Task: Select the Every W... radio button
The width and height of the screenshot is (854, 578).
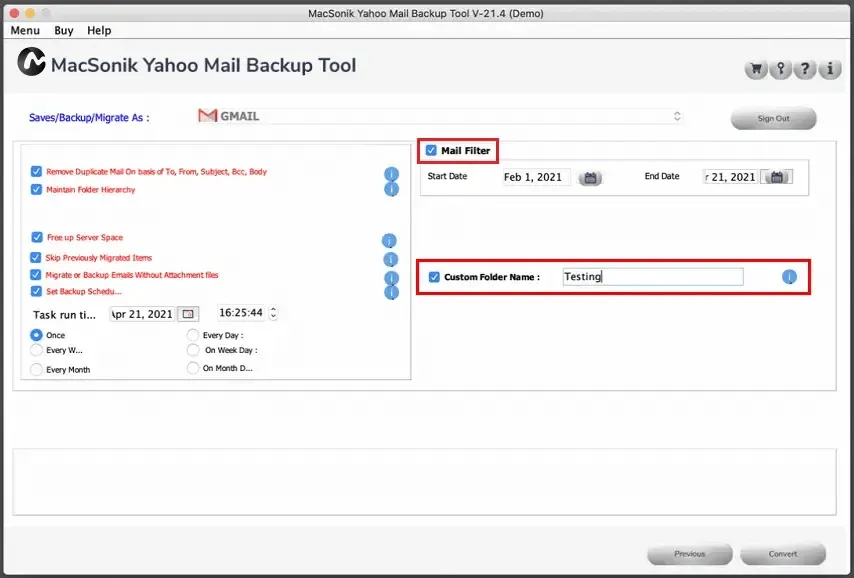Action: [36, 350]
